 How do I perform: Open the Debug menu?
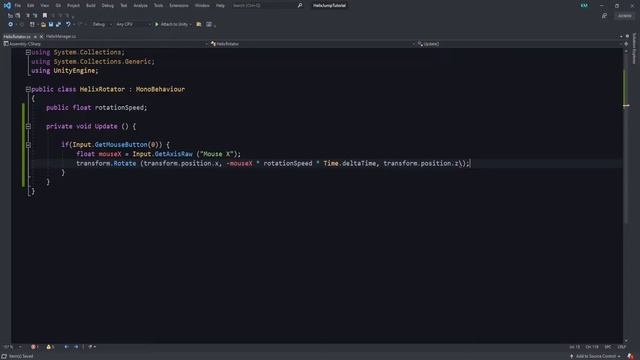point(108,6)
